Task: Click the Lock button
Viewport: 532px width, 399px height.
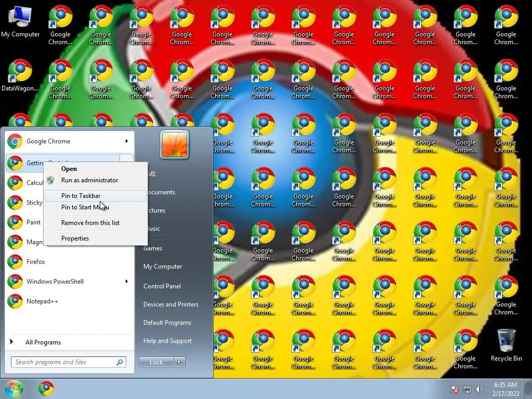Action: tap(156, 362)
